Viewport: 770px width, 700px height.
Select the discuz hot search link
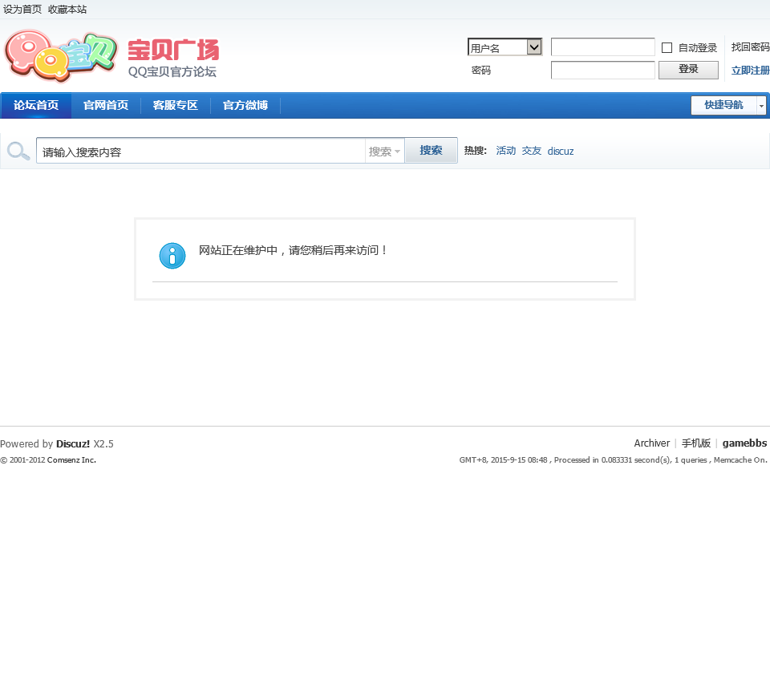tap(561, 152)
